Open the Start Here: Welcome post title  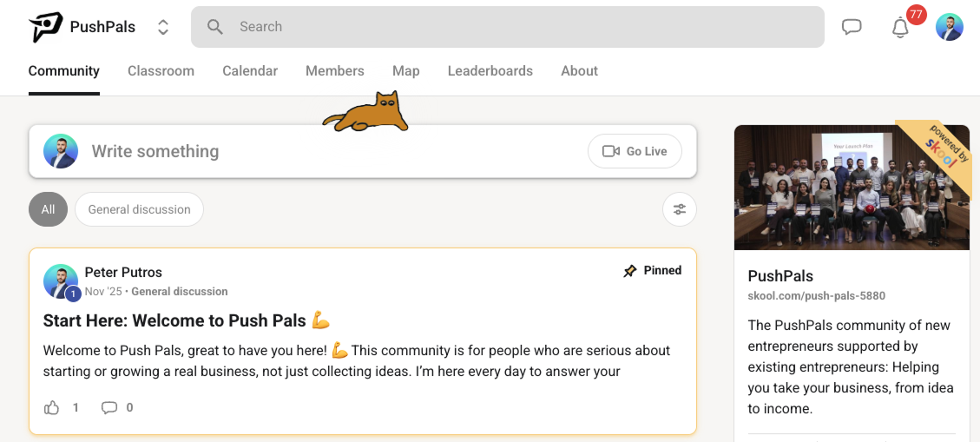tap(187, 320)
